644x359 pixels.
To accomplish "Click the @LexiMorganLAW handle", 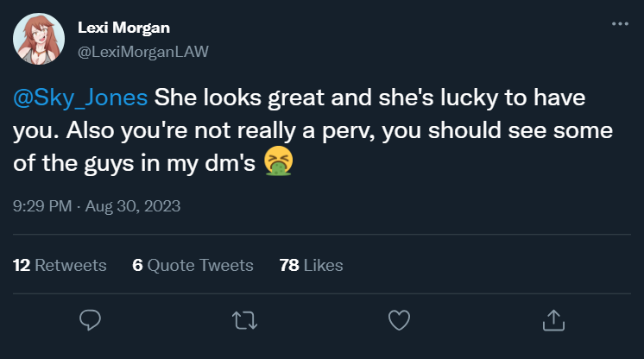I will pyautogui.click(x=143, y=51).
